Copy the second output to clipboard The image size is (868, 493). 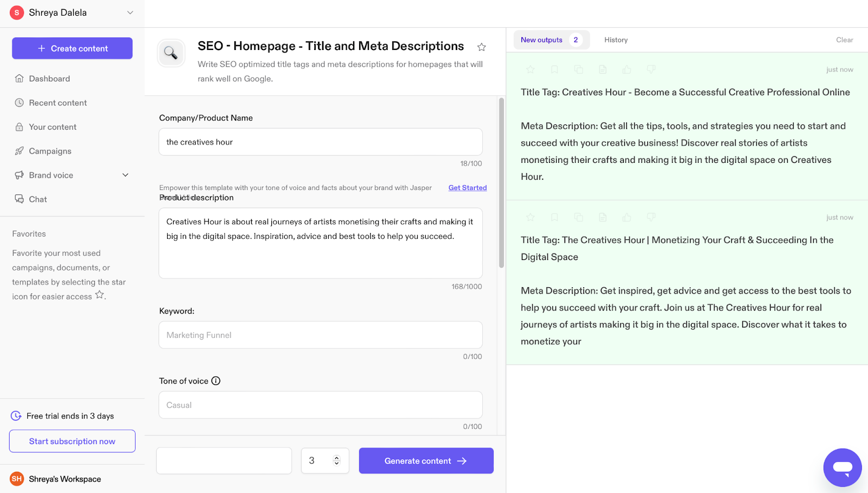(x=579, y=217)
